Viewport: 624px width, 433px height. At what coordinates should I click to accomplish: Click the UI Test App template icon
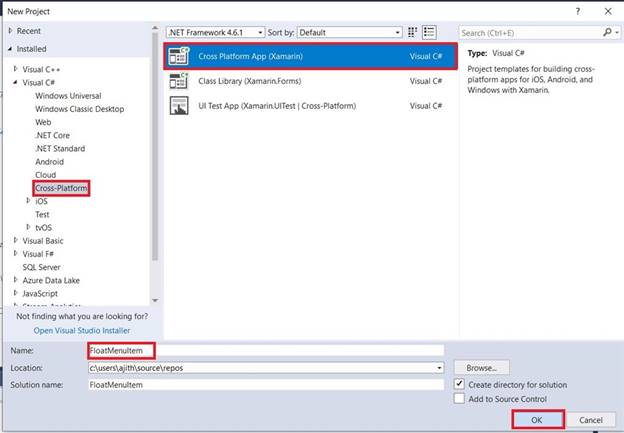[179, 106]
